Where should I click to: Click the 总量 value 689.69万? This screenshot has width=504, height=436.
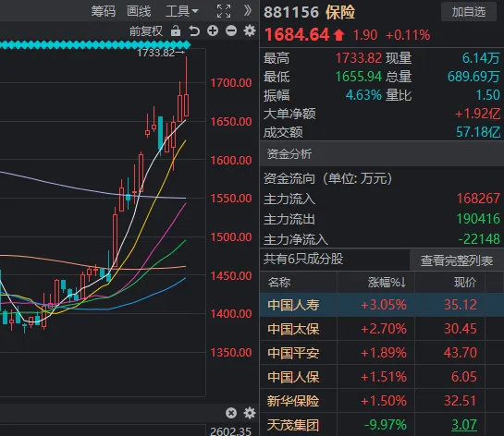(x=473, y=77)
